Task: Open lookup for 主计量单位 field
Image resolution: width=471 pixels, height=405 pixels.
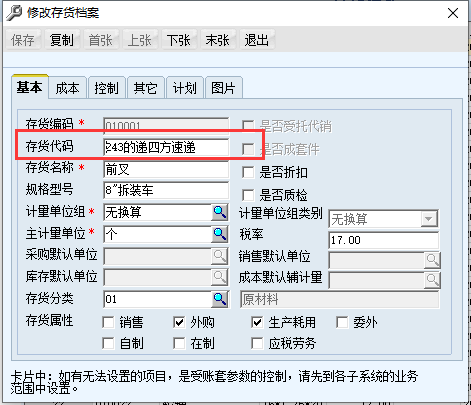Action: click(220, 234)
